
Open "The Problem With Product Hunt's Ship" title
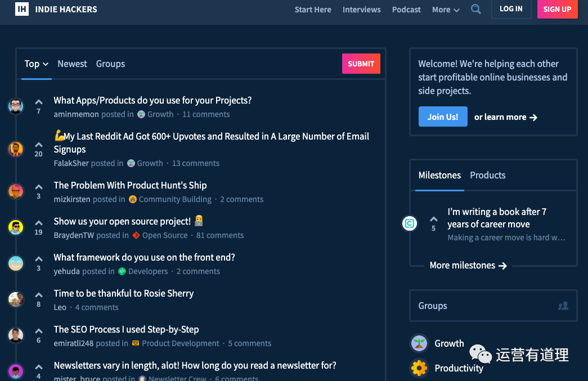coord(130,185)
